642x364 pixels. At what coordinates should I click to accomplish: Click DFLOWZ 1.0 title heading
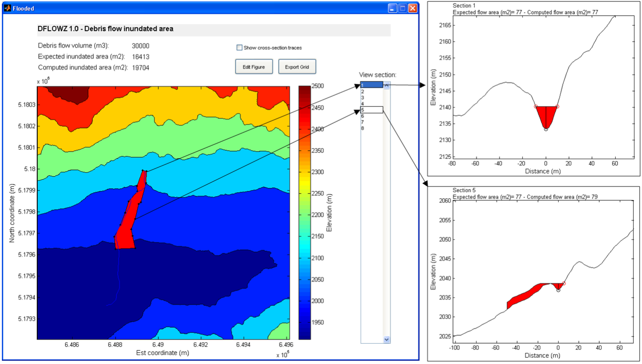[106, 29]
